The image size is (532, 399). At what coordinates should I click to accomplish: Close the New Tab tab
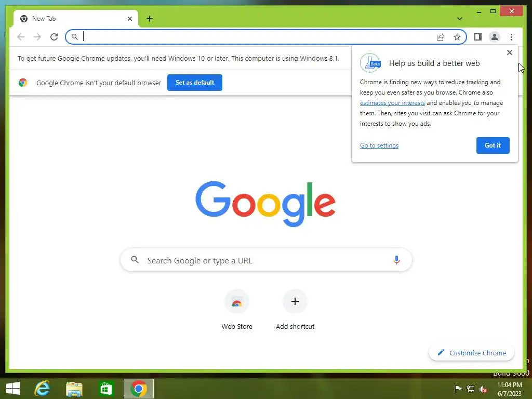(x=129, y=19)
